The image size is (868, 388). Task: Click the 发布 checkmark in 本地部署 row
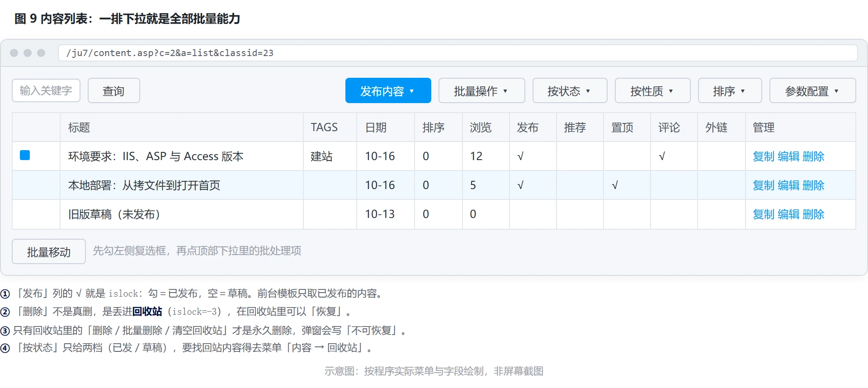click(x=520, y=185)
